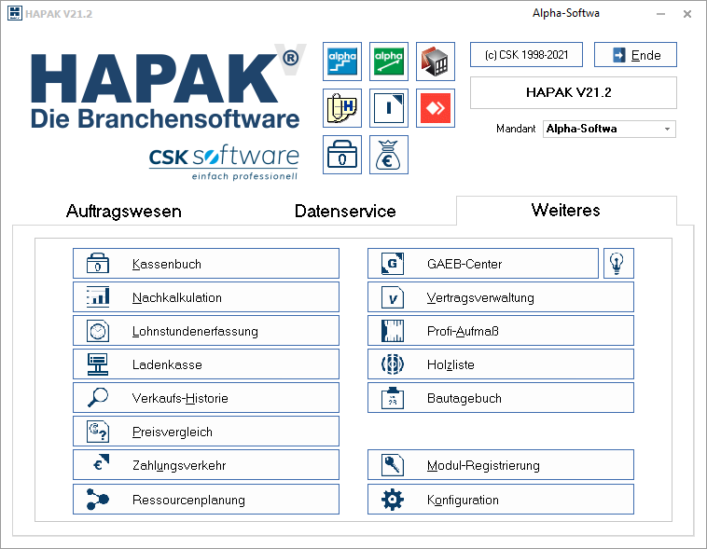Open the blue alpha stairs module icon
The image size is (707, 549).
click(x=342, y=61)
